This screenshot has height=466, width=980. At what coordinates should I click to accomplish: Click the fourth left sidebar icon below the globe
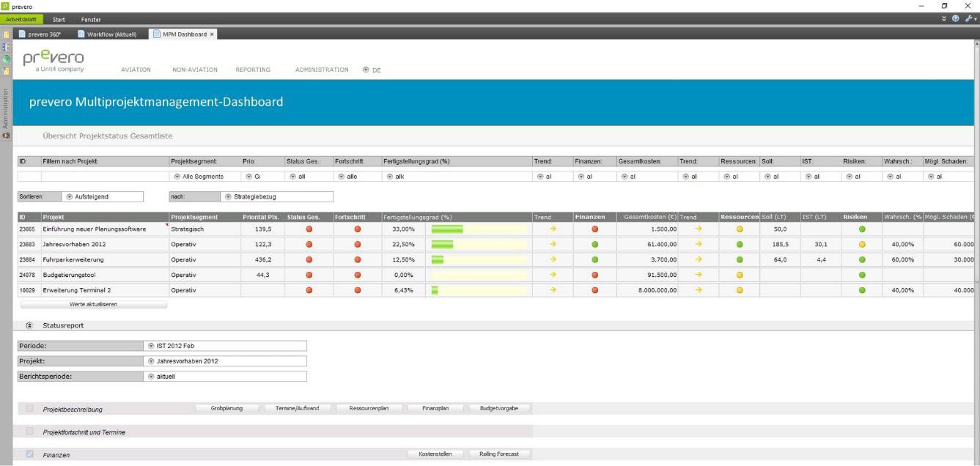pyautogui.click(x=6, y=70)
